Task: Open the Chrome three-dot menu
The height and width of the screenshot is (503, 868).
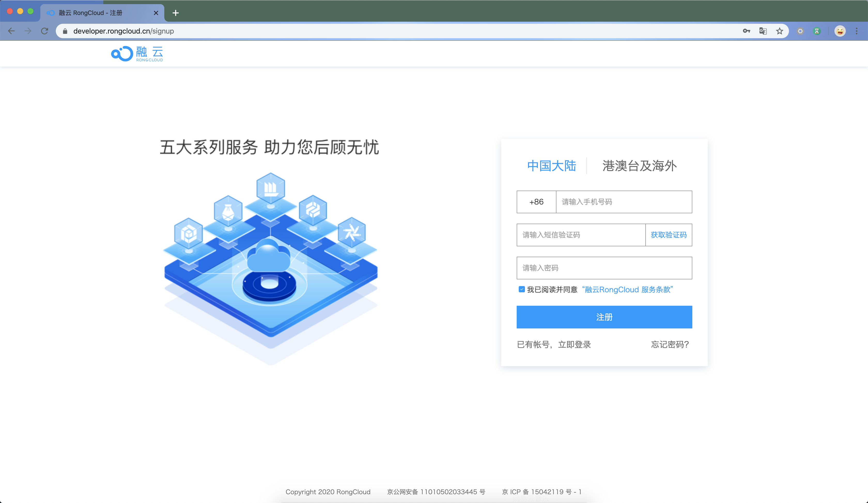Action: (857, 31)
